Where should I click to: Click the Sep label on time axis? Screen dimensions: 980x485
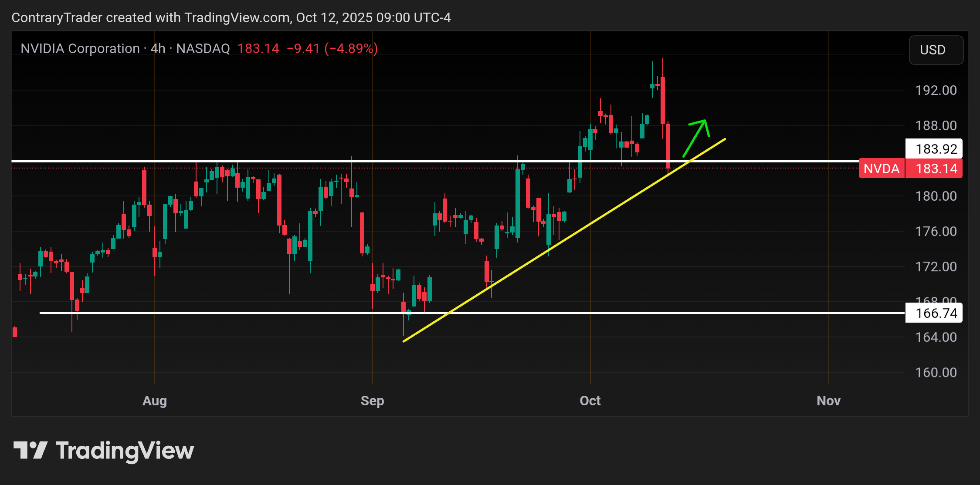[373, 401]
